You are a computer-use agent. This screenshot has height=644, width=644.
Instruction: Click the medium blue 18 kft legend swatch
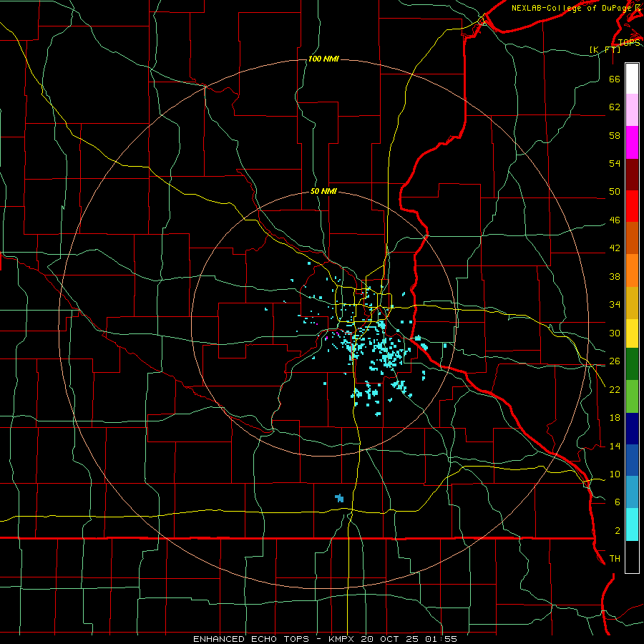632,460
